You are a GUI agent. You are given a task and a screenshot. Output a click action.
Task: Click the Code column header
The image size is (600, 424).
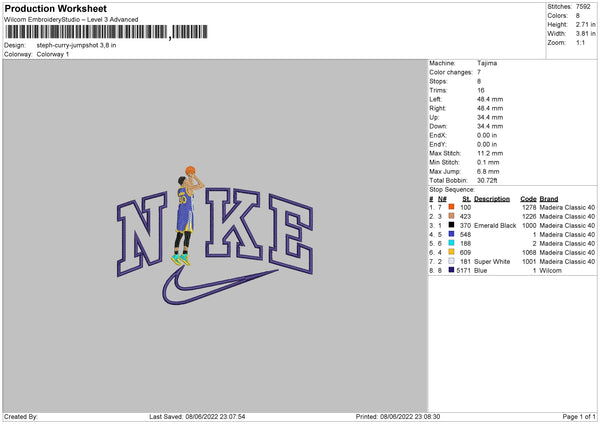coord(528,199)
